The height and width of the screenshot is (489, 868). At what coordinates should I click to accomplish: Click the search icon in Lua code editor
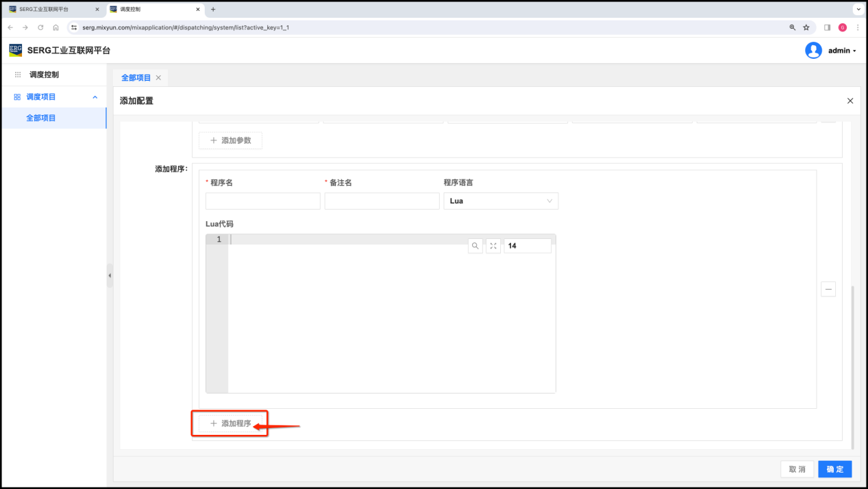[475, 246]
